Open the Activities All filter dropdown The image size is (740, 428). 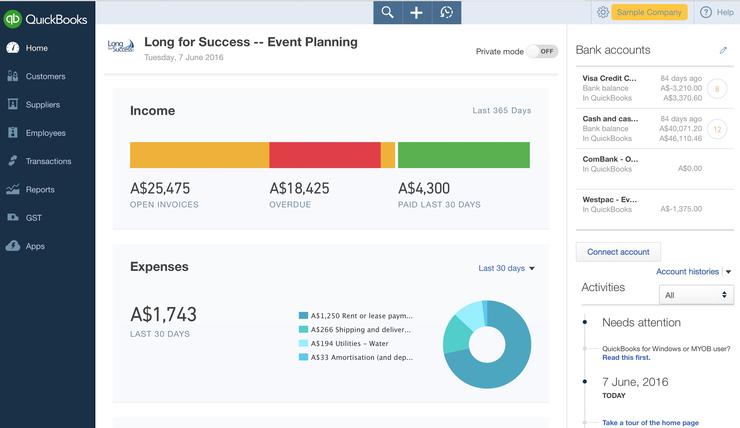(x=696, y=295)
